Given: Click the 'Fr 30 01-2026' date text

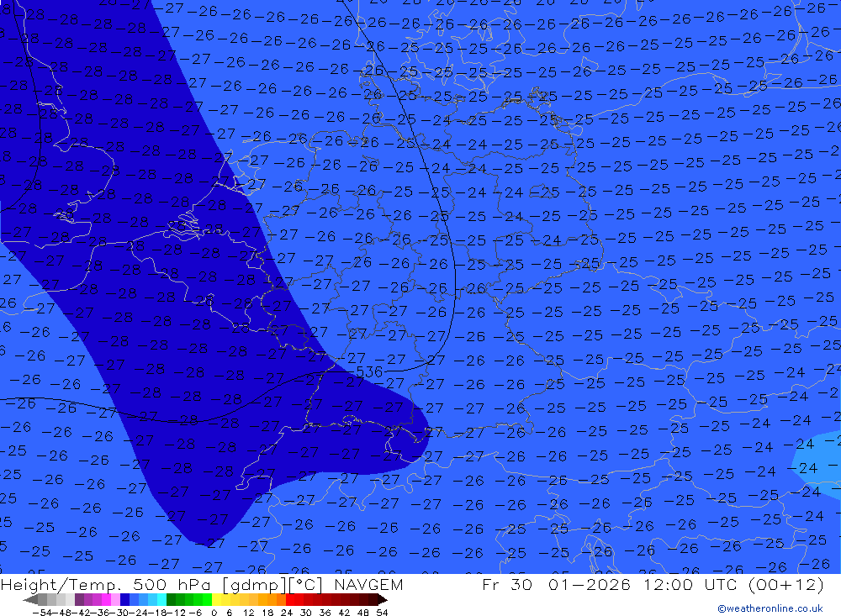Looking at the screenshot, I should click(x=556, y=584).
